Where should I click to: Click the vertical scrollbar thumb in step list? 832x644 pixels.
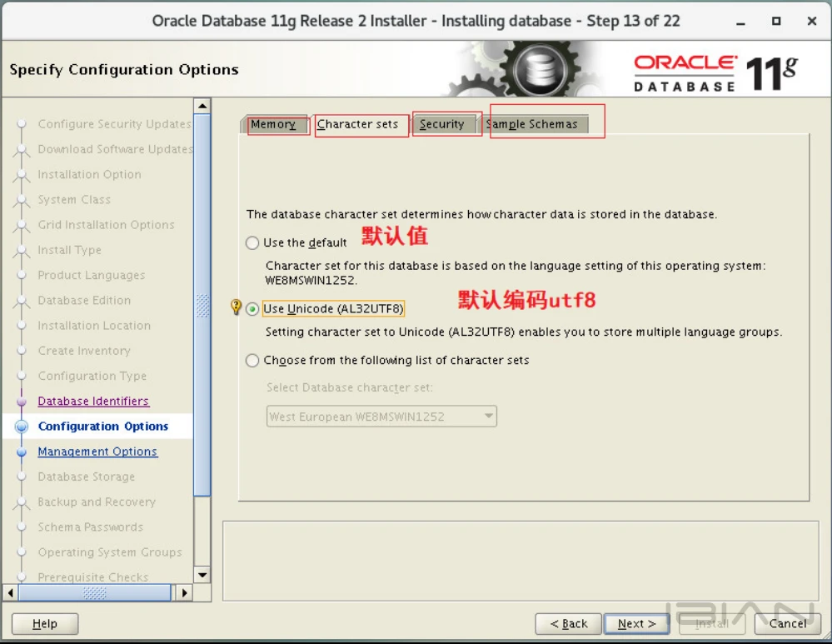click(x=202, y=305)
